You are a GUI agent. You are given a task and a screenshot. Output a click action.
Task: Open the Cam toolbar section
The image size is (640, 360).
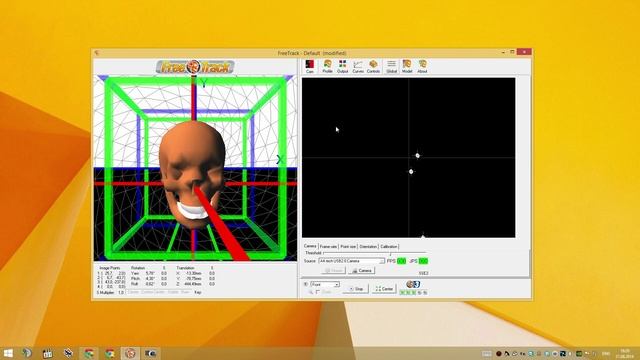[x=310, y=66]
